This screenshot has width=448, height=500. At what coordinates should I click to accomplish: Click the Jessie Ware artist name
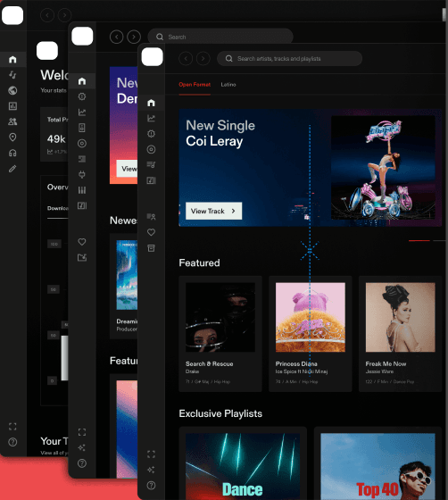click(x=379, y=371)
